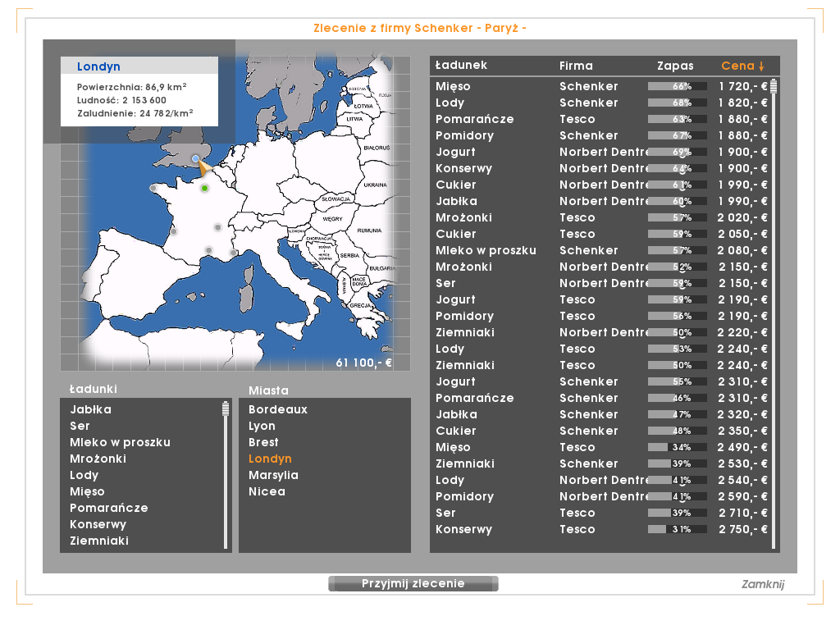The width and height of the screenshot is (840, 630).
Task: Select Cukier Schenker row at 2 350 €
Action: 601,431
